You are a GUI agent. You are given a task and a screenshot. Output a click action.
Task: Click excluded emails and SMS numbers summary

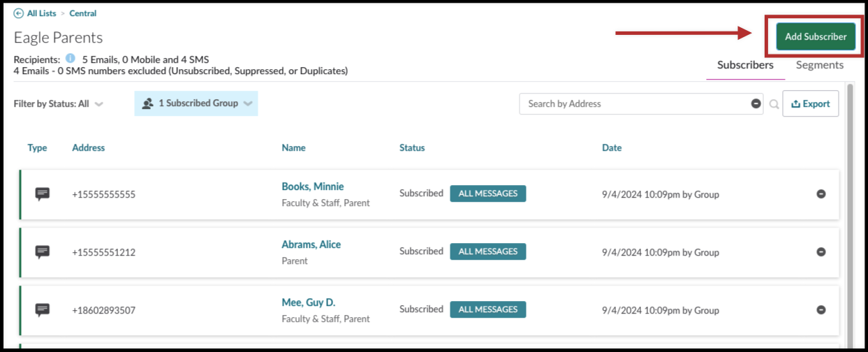click(x=181, y=71)
